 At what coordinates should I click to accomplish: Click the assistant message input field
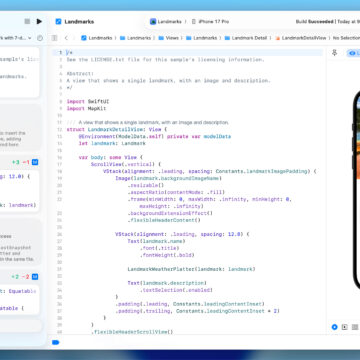tap(20, 326)
